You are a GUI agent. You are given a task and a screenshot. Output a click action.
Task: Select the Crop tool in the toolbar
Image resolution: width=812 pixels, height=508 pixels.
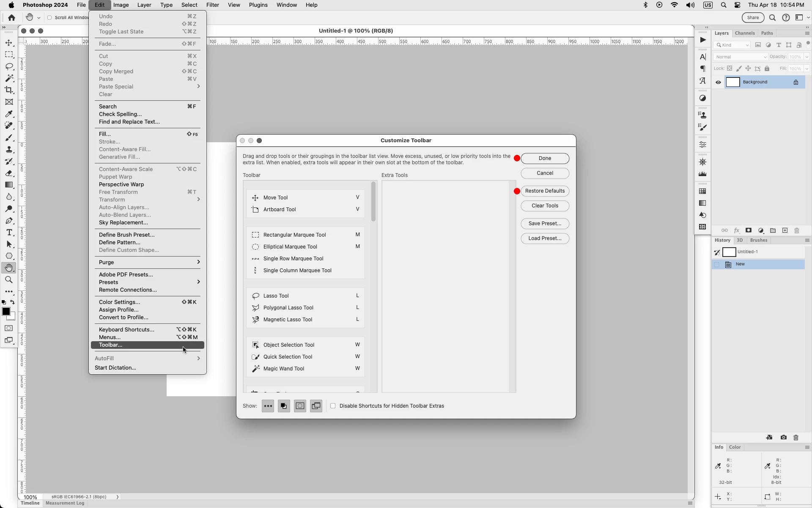click(x=9, y=90)
